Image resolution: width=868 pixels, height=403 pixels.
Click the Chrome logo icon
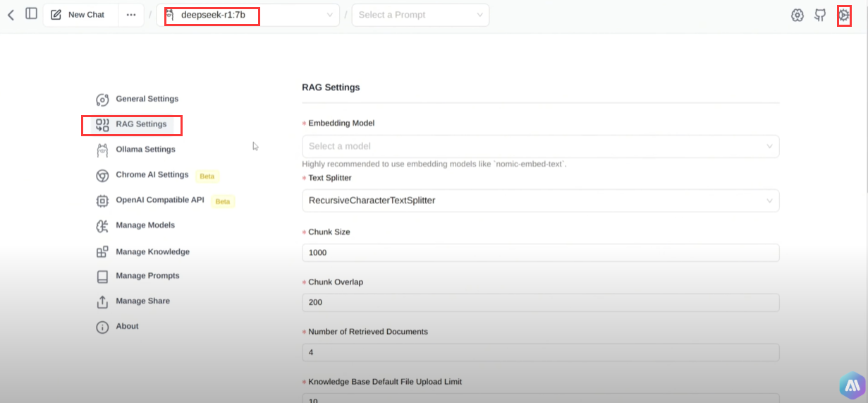coord(102,176)
